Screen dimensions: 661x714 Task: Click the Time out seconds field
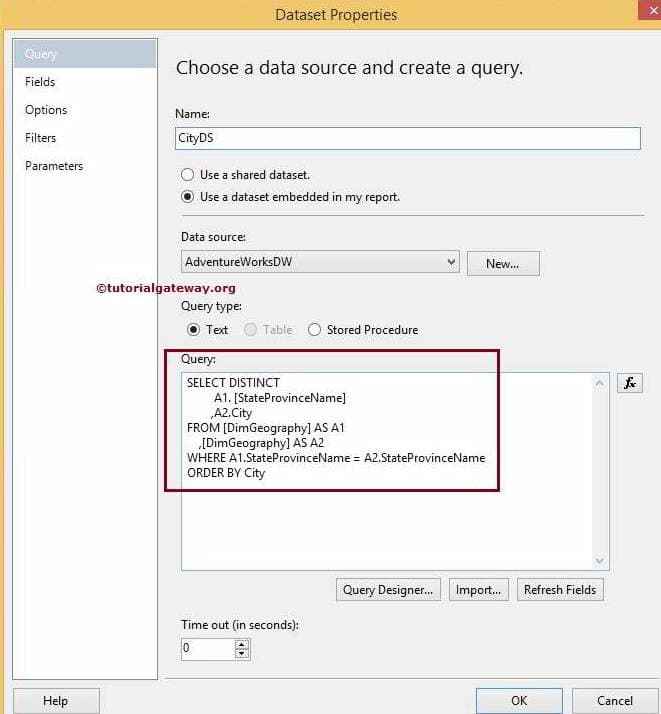click(208, 648)
